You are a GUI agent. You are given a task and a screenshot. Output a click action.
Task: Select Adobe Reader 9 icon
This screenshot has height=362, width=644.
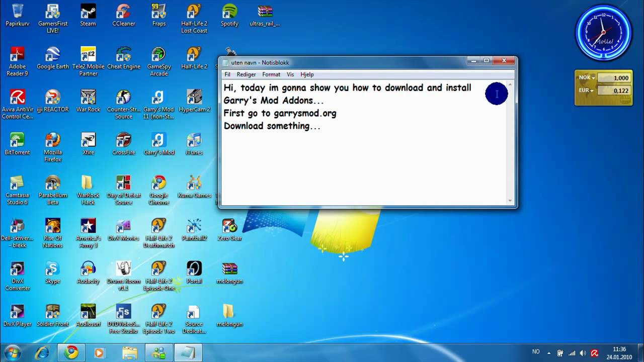(x=18, y=62)
